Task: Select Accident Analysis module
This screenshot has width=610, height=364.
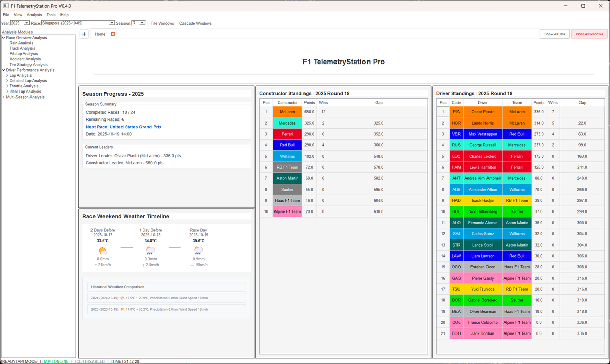Action: [25, 59]
